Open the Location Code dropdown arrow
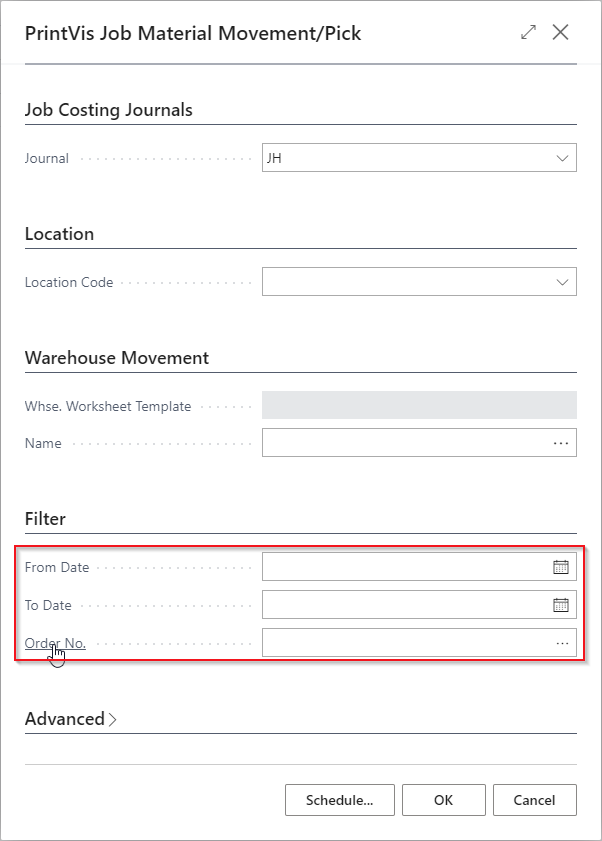The height and width of the screenshot is (841, 602). point(561,282)
